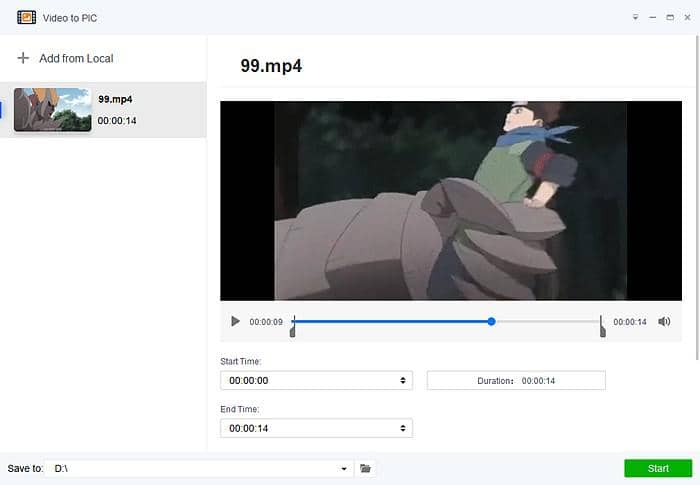Click the 99.mp4 file name in list
700x485 pixels.
[x=115, y=99]
